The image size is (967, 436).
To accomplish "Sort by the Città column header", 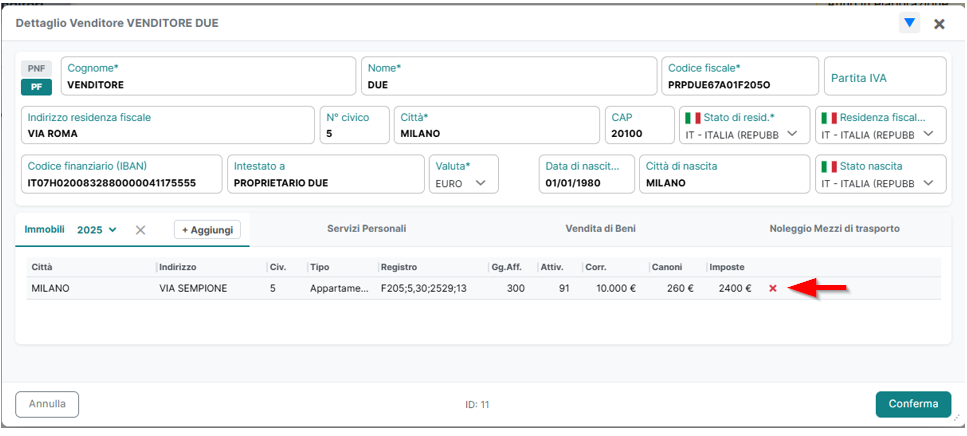I will (x=42, y=268).
